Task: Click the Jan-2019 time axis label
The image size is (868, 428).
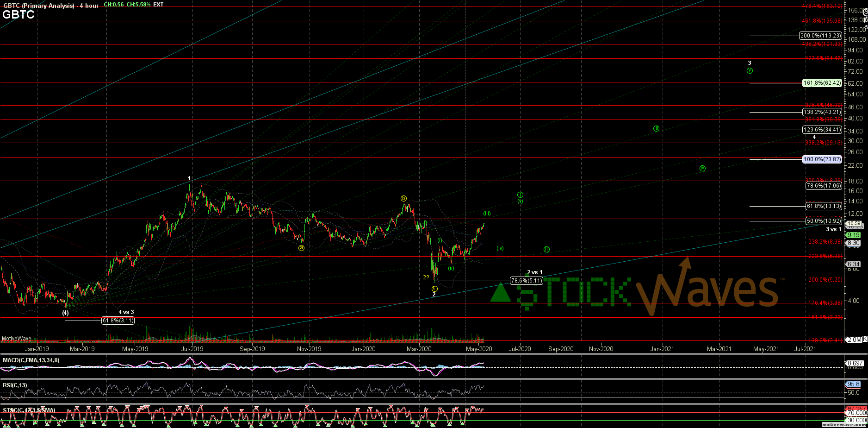Action: pos(37,349)
